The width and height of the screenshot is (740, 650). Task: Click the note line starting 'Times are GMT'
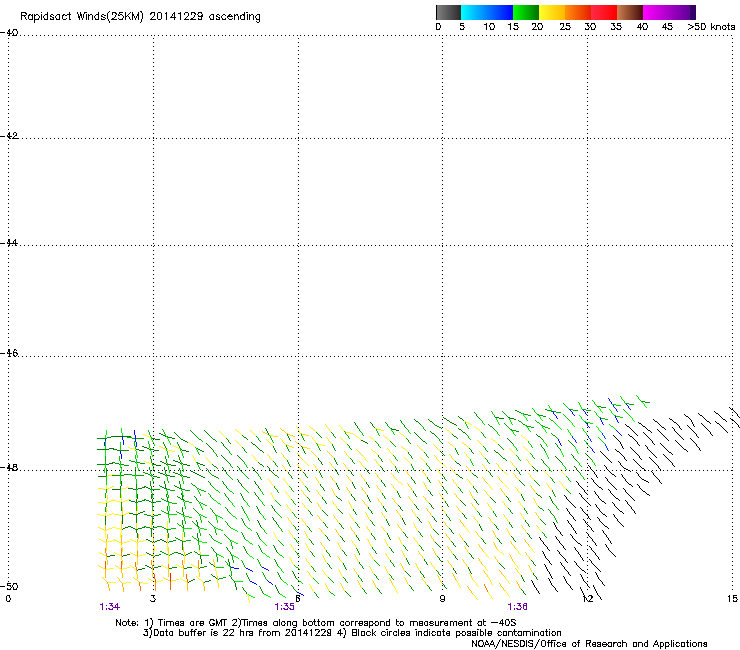coord(316,623)
